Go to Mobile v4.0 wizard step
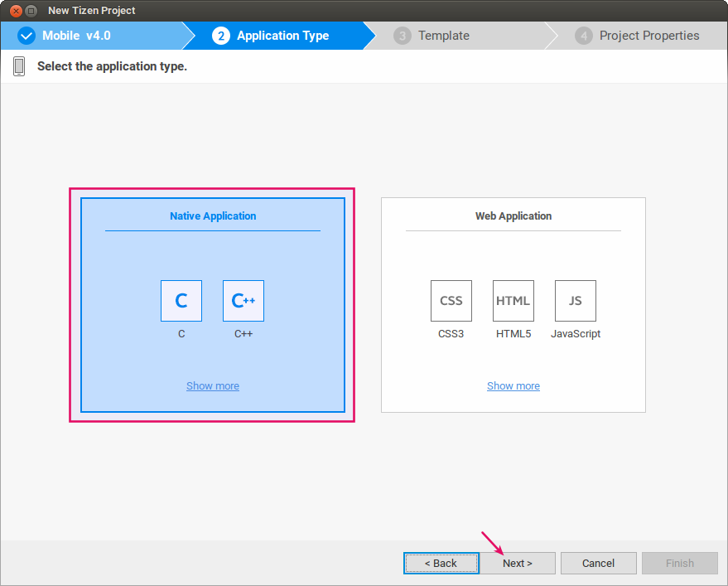 pyautogui.click(x=76, y=36)
